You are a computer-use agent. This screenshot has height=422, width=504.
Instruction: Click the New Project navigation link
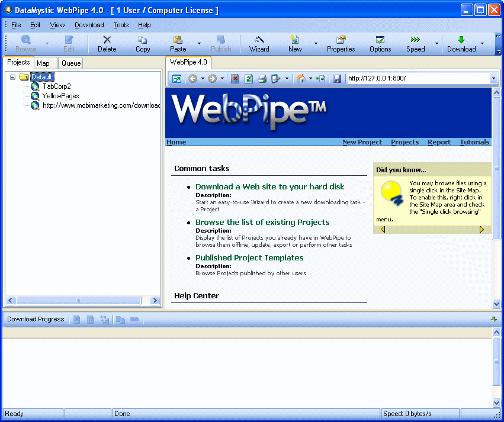tap(362, 142)
